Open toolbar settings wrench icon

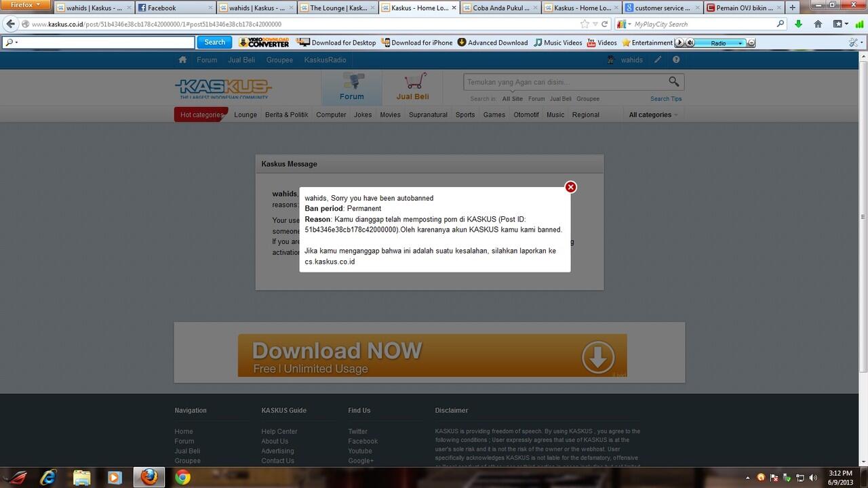pyautogui.click(x=854, y=42)
